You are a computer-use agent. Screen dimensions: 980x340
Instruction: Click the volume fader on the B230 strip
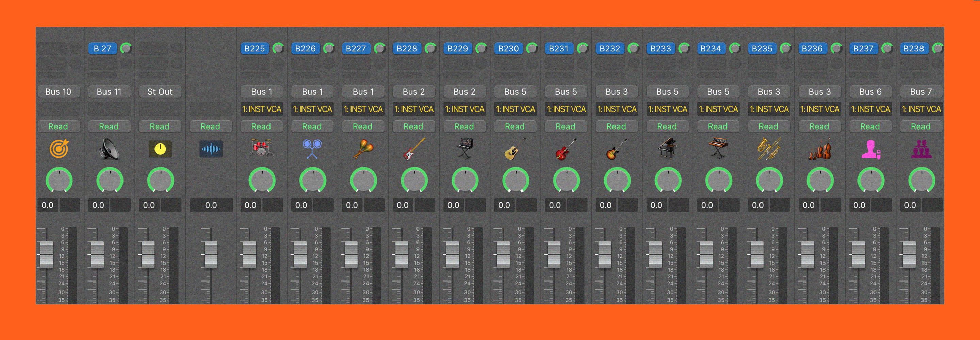(503, 254)
